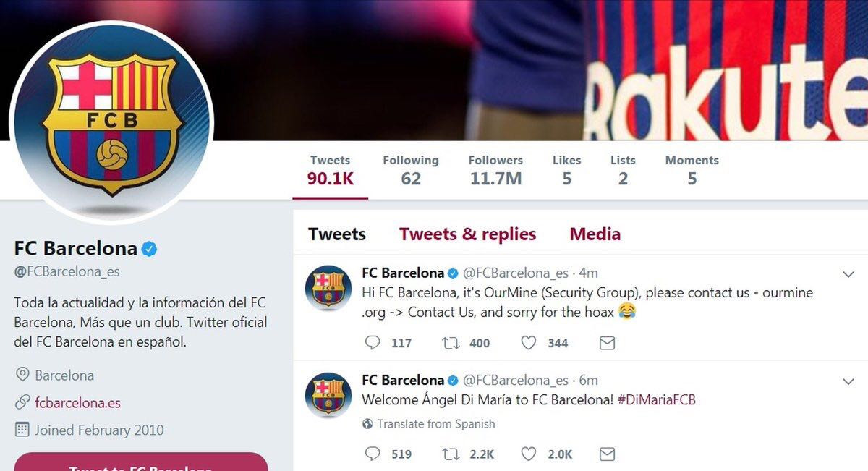The width and height of the screenshot is (868, 471).
Task: Open the fcbarcelona.es website link
Action: 77,403
